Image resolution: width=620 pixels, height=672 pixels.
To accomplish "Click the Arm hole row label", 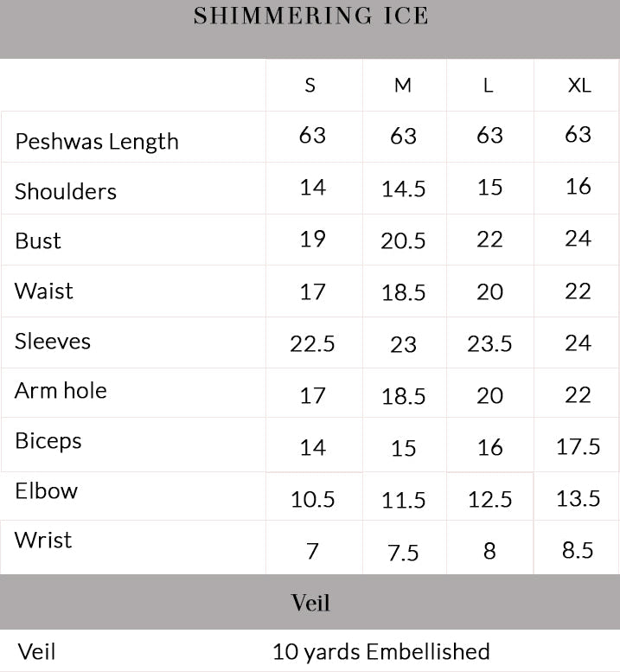I will click(61, 390).
